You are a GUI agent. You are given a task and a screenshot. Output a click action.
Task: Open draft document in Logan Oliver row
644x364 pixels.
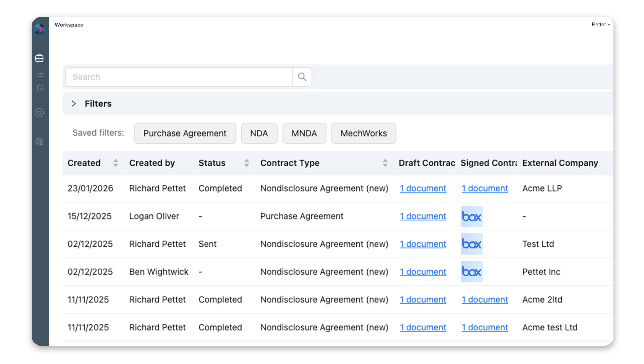[423, 216]
